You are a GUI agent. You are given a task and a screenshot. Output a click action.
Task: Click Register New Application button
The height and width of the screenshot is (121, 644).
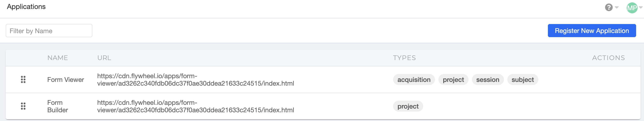592,31
